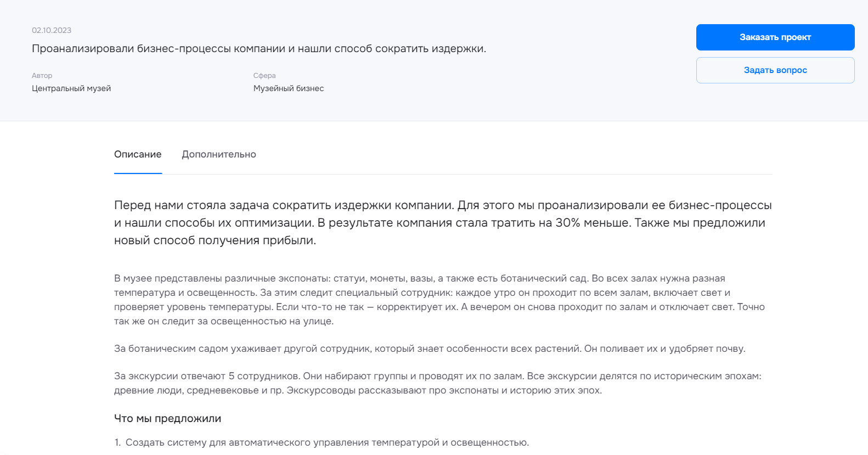The height and width of the screenshot is (455, 868).
Task: Click the sphere value 'Музейный бизнес'
Action: 289,88
